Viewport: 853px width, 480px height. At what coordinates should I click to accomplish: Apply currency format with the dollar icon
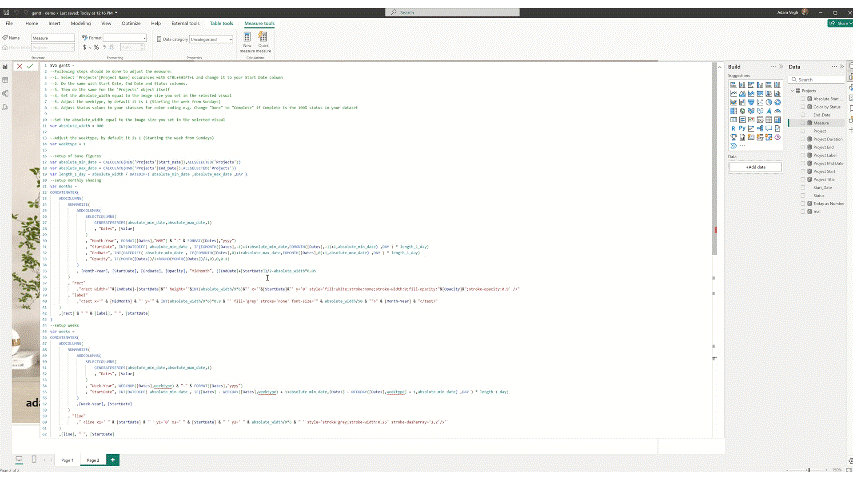click(85, 47)
